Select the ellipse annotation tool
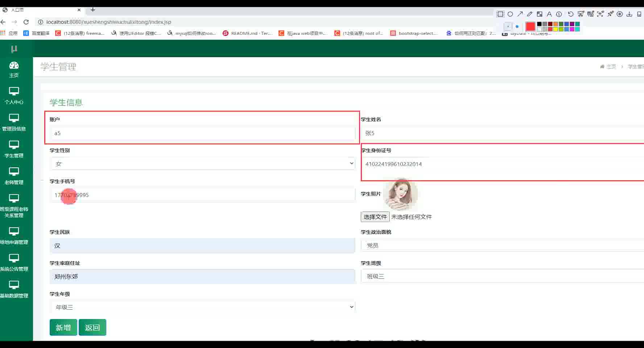Screen dimensions: 644x348 (x=510, y=14)
